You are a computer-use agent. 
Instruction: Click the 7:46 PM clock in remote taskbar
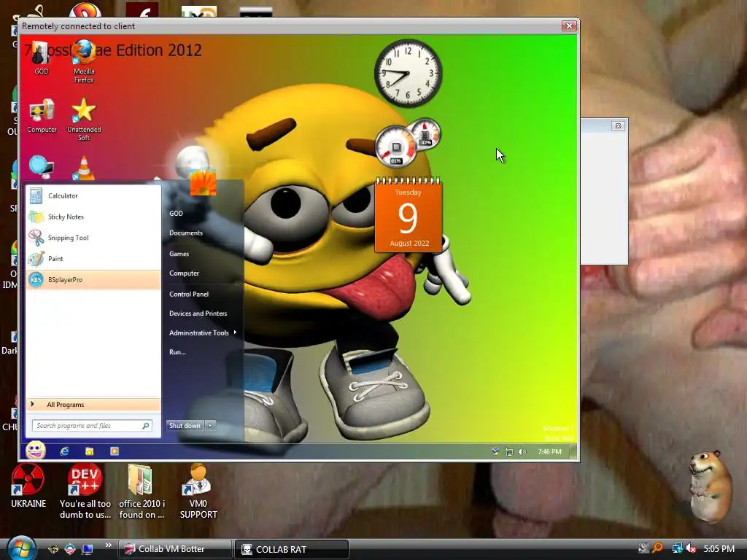click(x=550, y=451)
